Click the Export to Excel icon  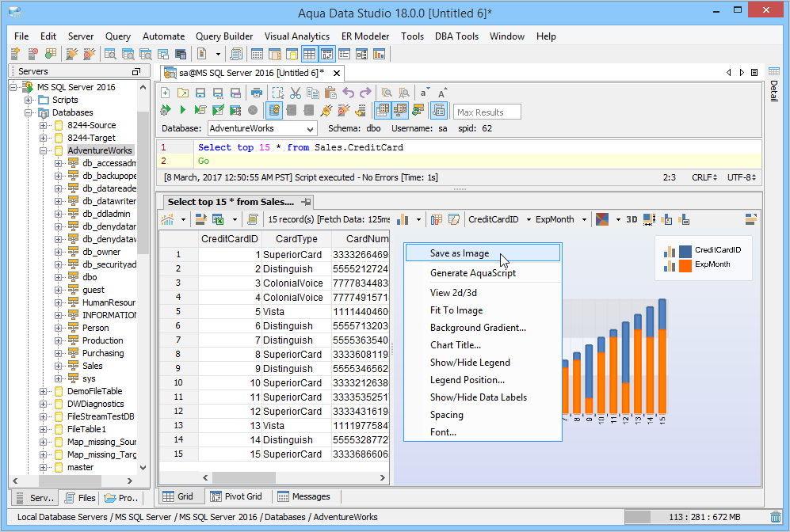click(216, 219)
